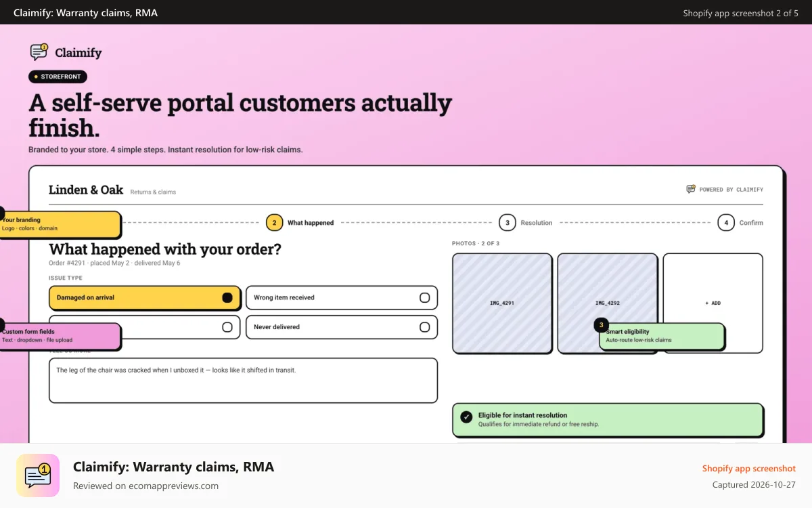Select the Wrong item received option
Screen dimensions: 812x508
(x=342, y=297)
